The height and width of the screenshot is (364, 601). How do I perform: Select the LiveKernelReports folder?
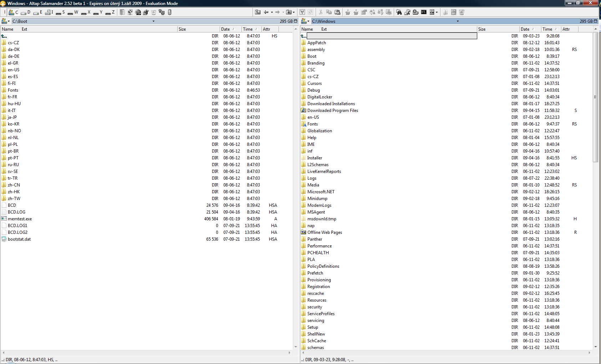pyautogui.click(x=324, y=171)
